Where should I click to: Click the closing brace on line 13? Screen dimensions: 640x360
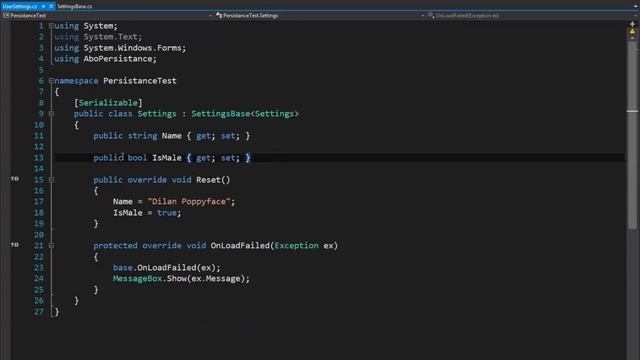pos(248,158)
